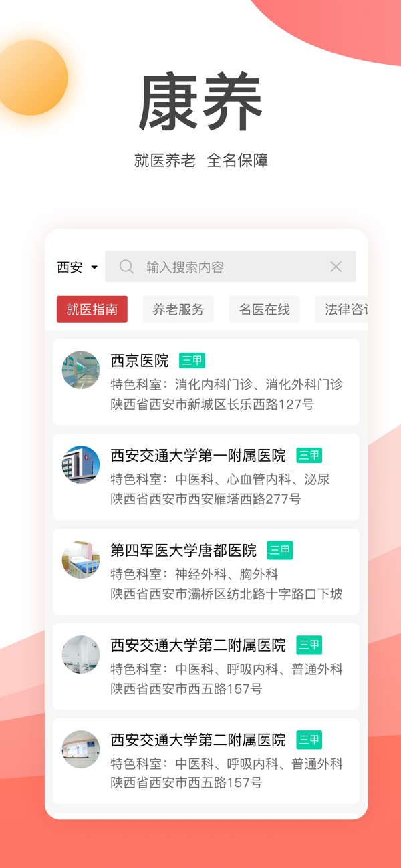Click the dropdown arrow beside 西安
The width and height of the screenshot is (401, 868).
tap(94, 267)
